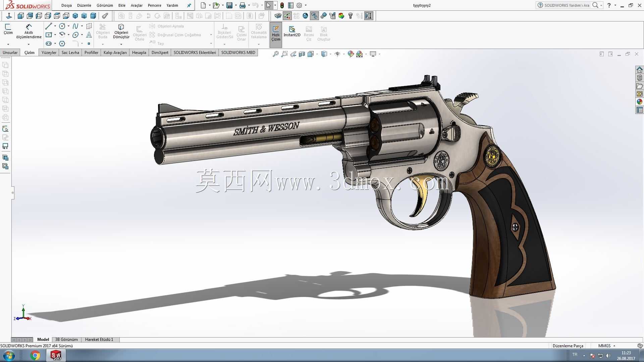Open the Görünüm menu
Screen dimensions: 644x362
coord(105,5)
